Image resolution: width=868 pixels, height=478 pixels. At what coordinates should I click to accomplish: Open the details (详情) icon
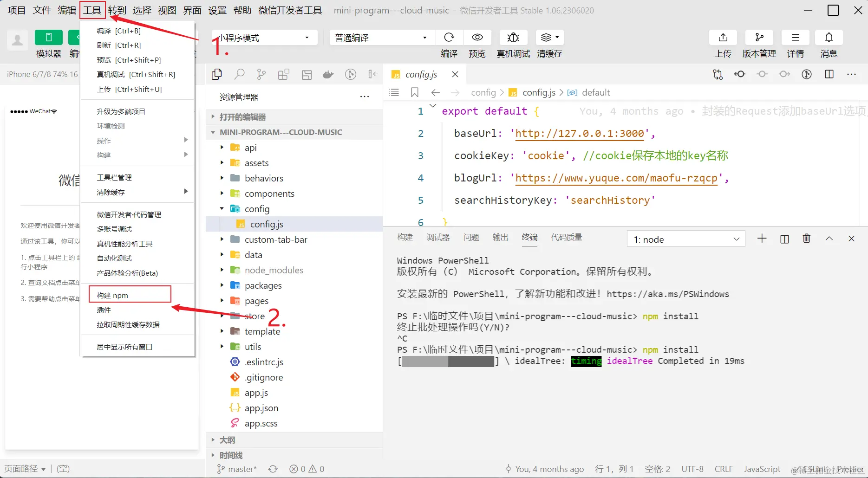coord(796,38)
